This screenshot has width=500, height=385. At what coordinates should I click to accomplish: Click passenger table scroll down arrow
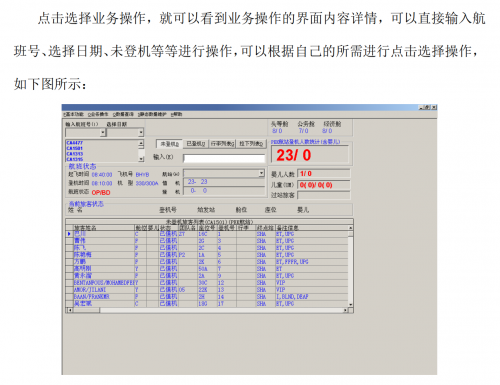click(351, 305)
